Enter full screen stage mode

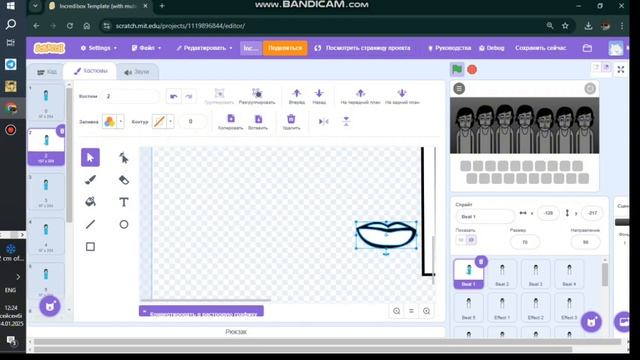621,69
